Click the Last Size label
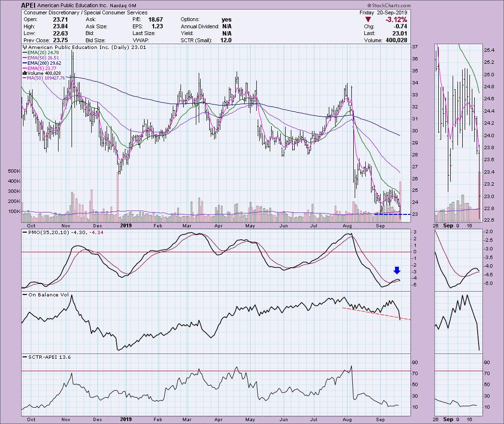This screenshot has height=424, width=504. click(144, 34)
